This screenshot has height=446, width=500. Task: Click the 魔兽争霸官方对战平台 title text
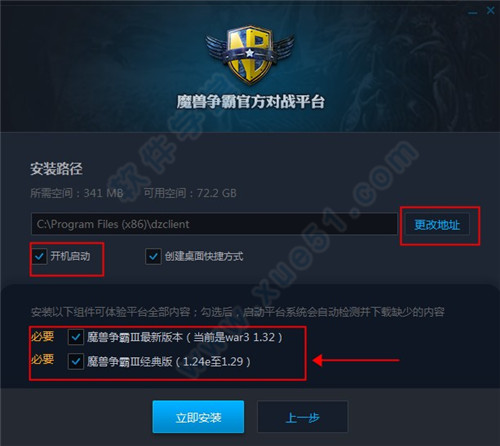(250, 102)
